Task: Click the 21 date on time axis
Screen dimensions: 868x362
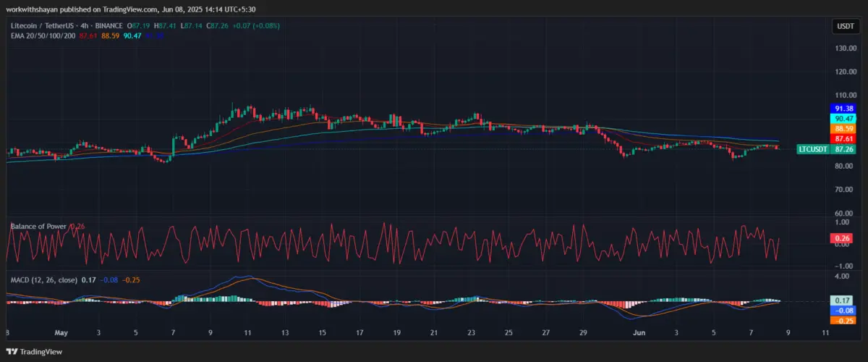Action: (x=434, y=333)
